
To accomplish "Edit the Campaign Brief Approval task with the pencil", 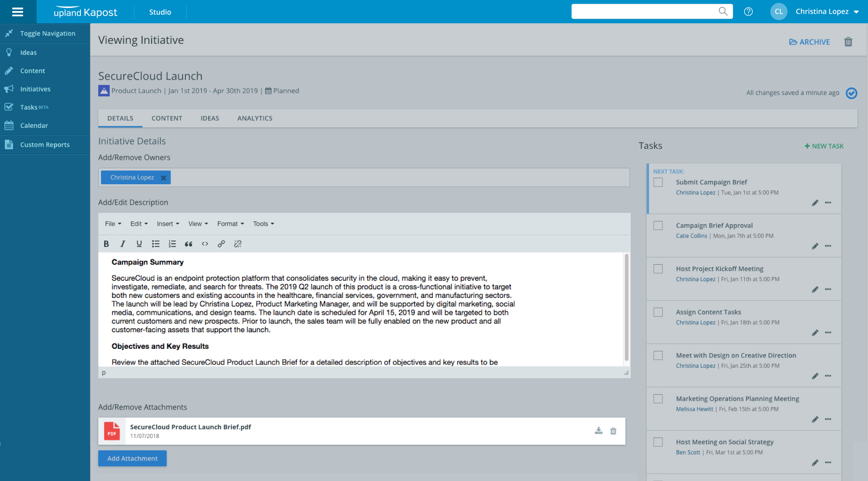I will point(815,246).
